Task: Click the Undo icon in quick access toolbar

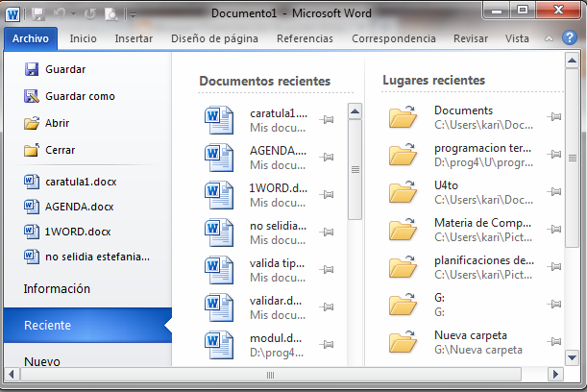Action: point(60,13)
